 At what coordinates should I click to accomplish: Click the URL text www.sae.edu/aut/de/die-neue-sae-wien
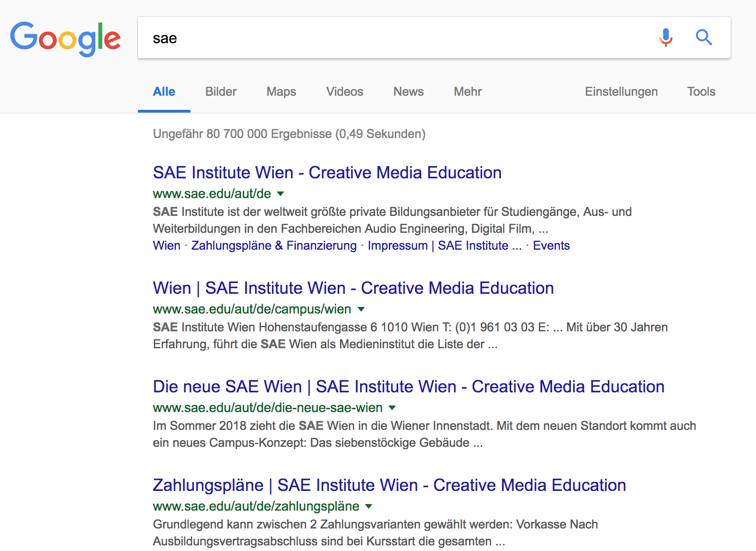click(268, 407)
